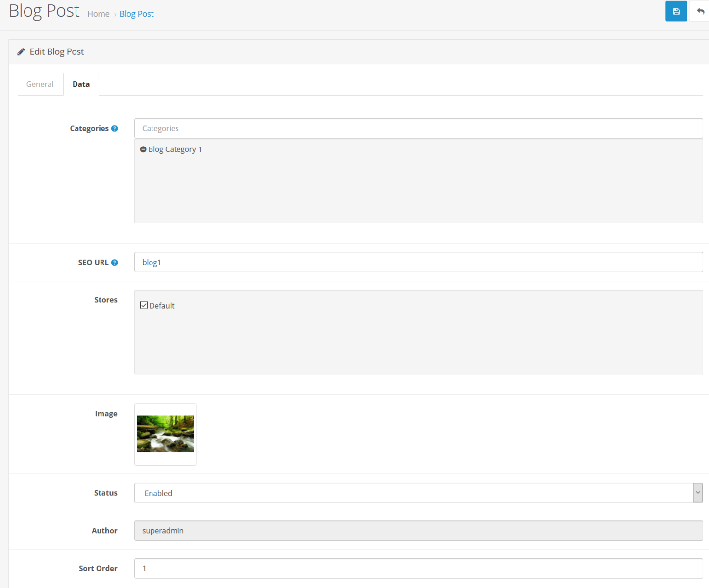
Task: Click the pencil icon beside Edit Blog Post
Action: [x=21, y=51]
